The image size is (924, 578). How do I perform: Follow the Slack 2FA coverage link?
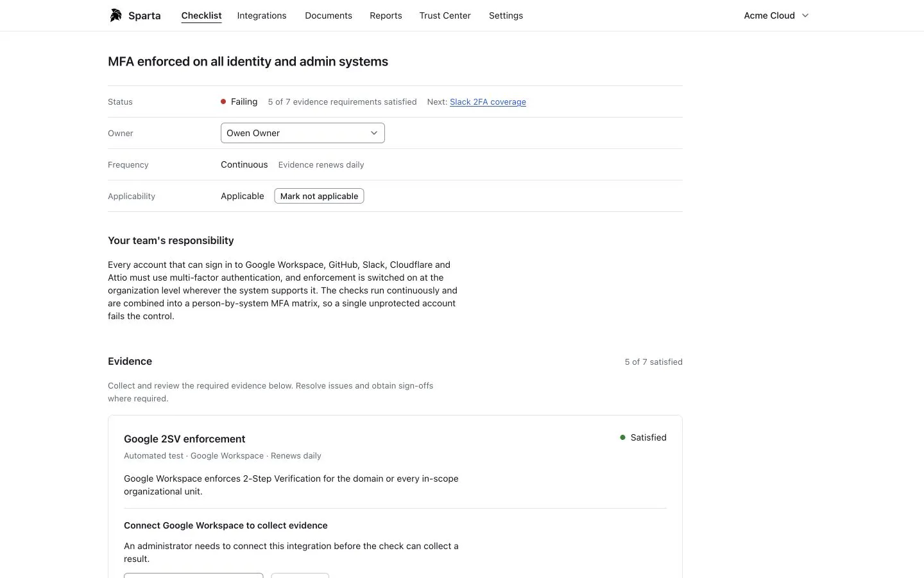click(x=488, y=101)
